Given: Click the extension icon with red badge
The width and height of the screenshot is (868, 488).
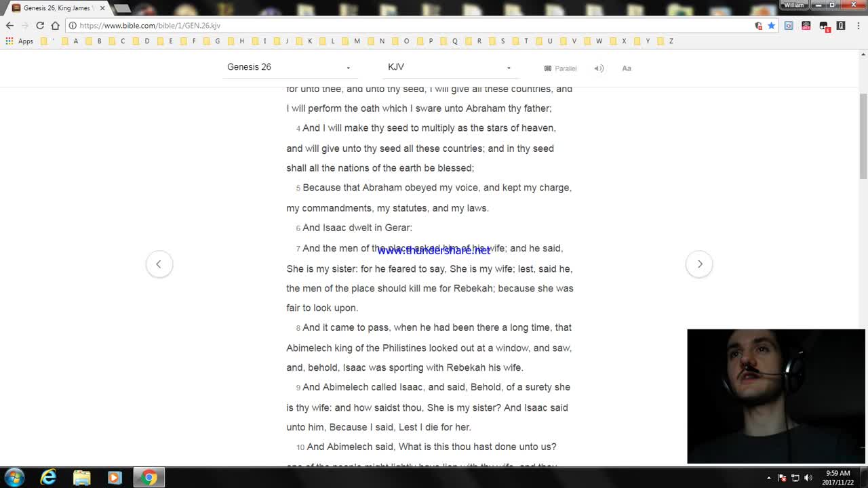Looking at the screenshot, I should pos(824,26).
